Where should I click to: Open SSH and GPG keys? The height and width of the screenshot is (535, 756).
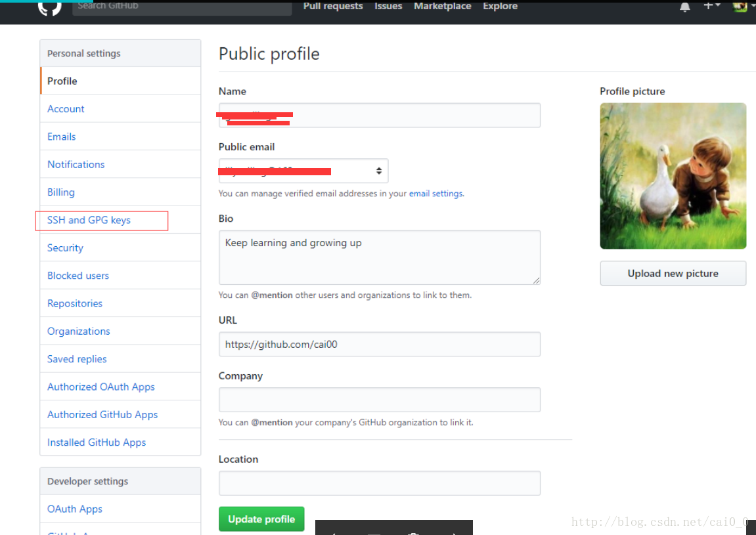tap(121, 221)
